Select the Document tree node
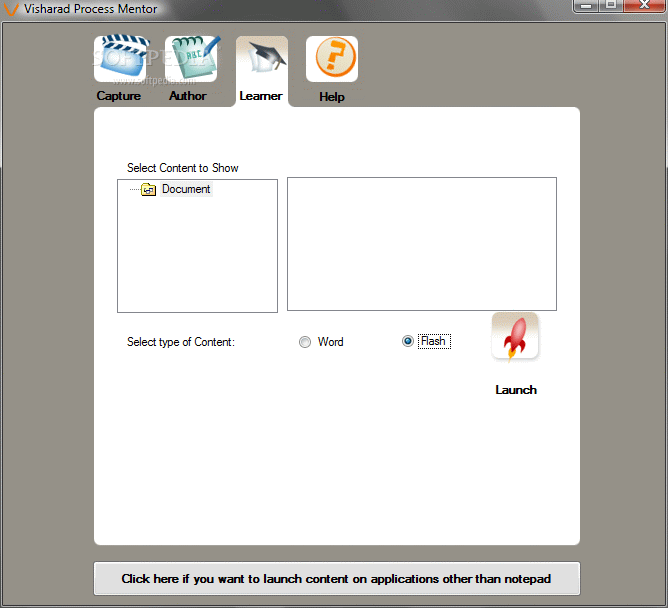668x608 pixels. [x=186, y=189]
